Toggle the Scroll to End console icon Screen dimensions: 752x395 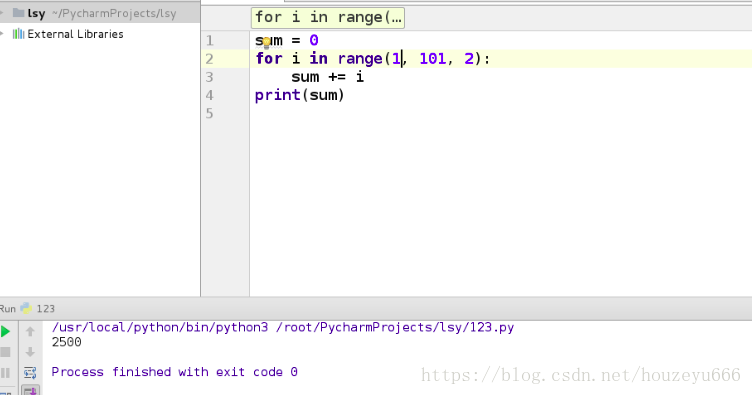pos(30,391)
